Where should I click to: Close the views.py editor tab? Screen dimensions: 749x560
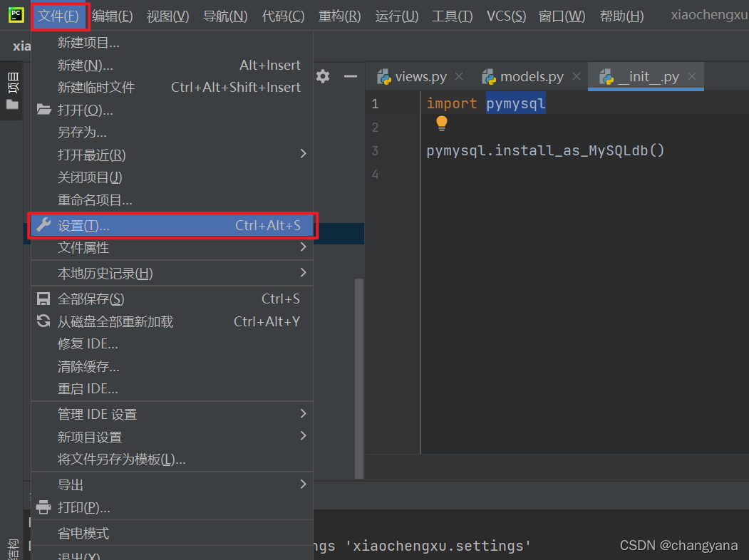pyautogui.click(x=459, y=76)
